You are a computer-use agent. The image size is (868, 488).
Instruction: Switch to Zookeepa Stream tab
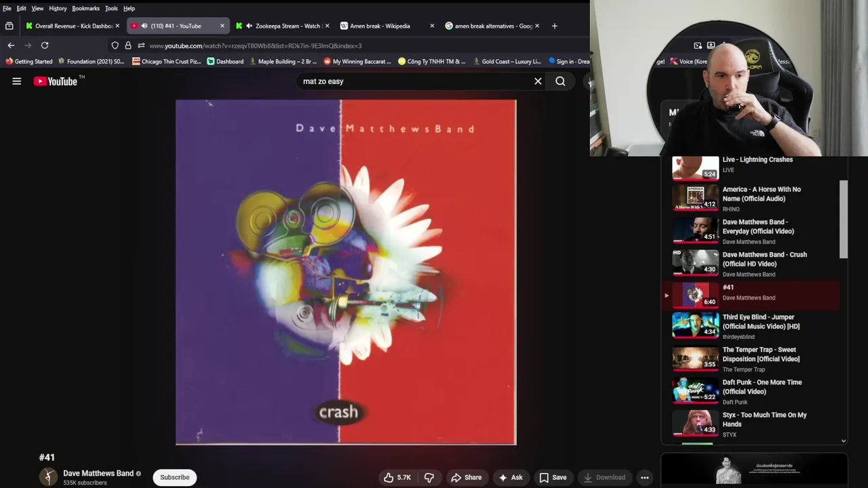283,26
